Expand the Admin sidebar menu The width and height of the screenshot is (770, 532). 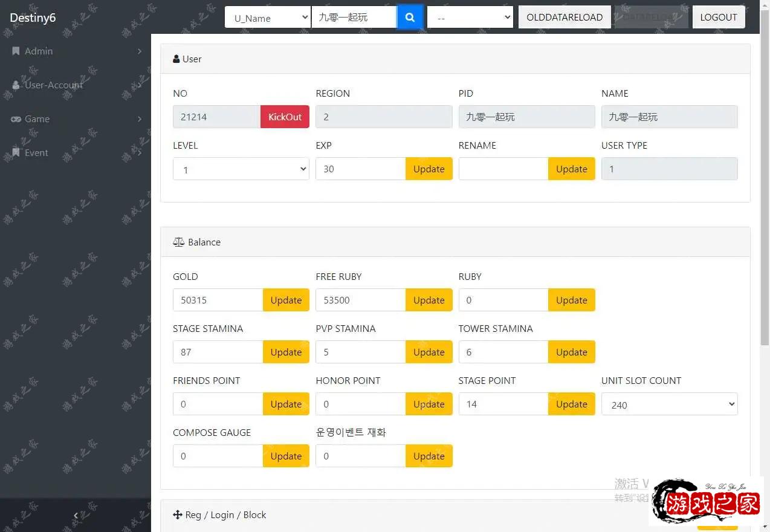click(76, 51)
